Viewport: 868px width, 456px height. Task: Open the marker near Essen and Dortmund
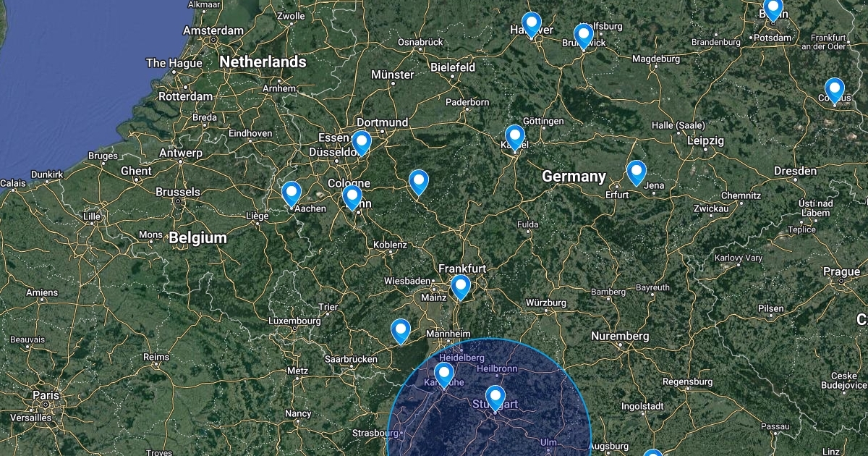pos(361,143)
